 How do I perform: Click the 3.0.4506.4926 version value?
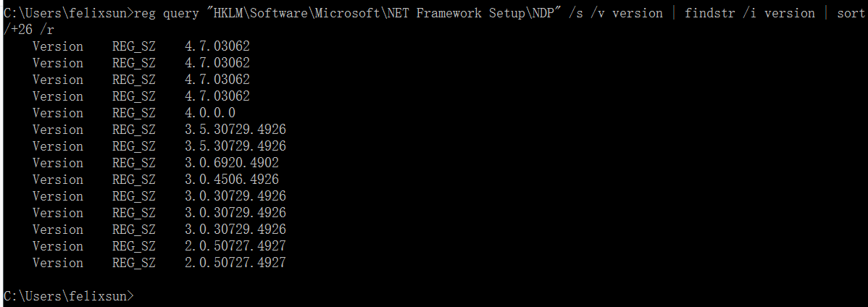click(x=231, y=180)
